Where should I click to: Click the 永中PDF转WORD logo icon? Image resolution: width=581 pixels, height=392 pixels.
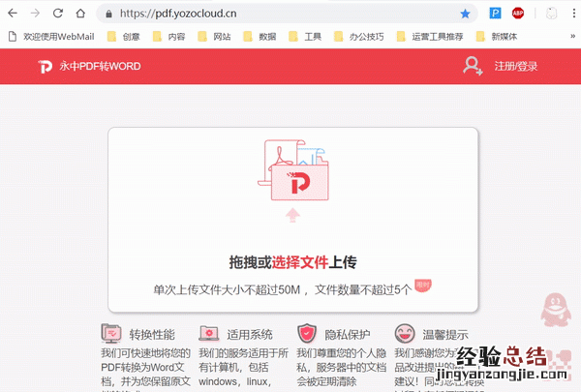click(x=46, y=67)
